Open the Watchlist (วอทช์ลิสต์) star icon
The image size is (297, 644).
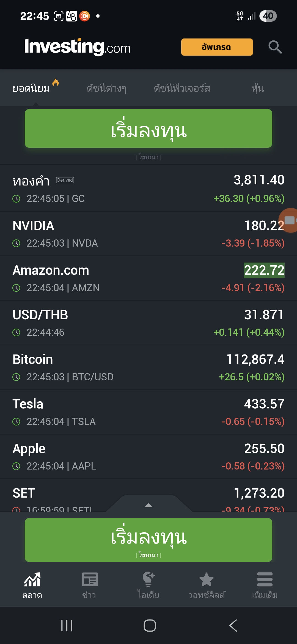(x=206, y=579)
